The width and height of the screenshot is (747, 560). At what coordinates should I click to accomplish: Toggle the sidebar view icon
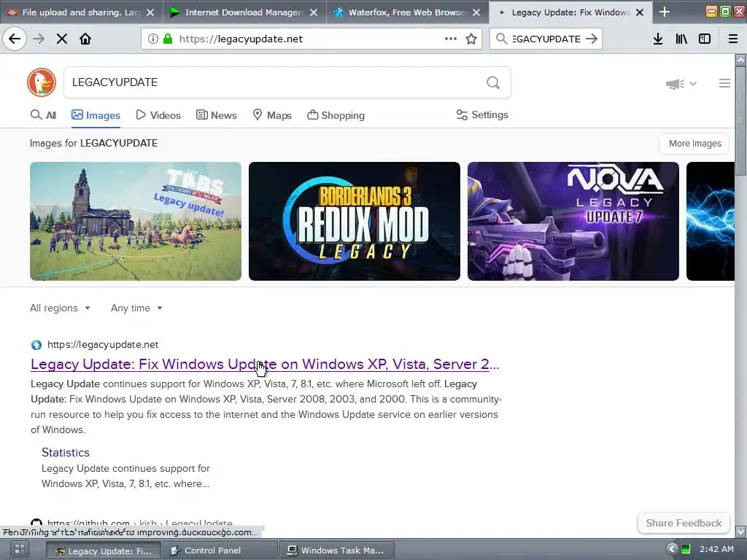pyautogui.click(x=705, y=39)
